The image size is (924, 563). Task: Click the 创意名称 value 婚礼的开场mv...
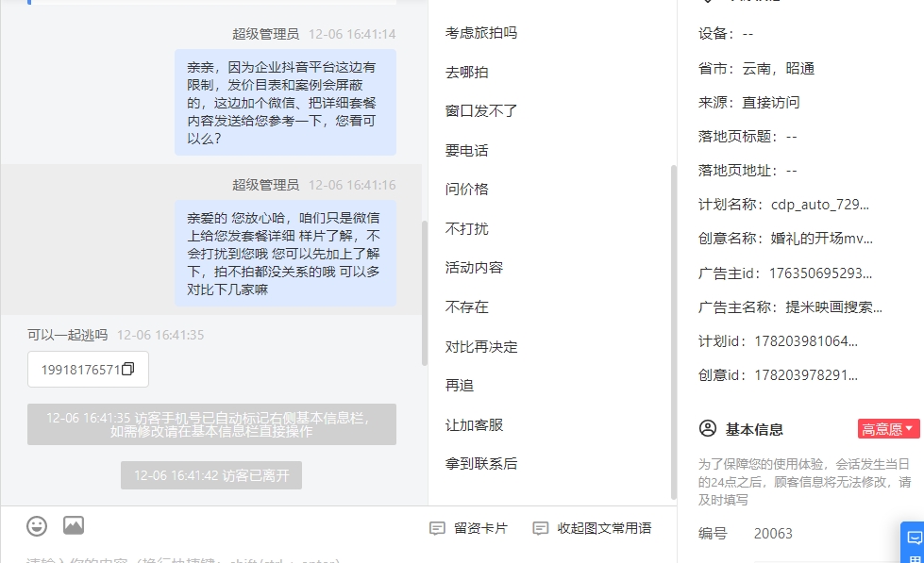click(x=821, y=239)
